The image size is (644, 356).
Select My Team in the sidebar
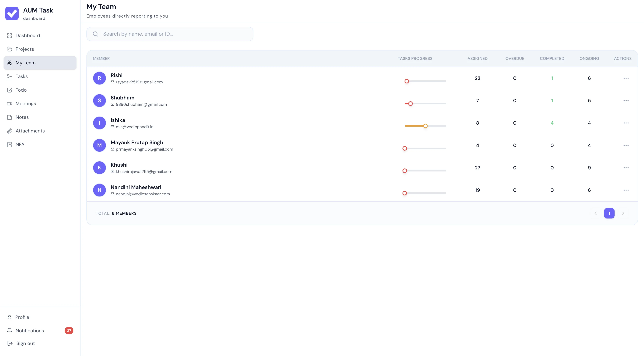[x=40, y=63]
